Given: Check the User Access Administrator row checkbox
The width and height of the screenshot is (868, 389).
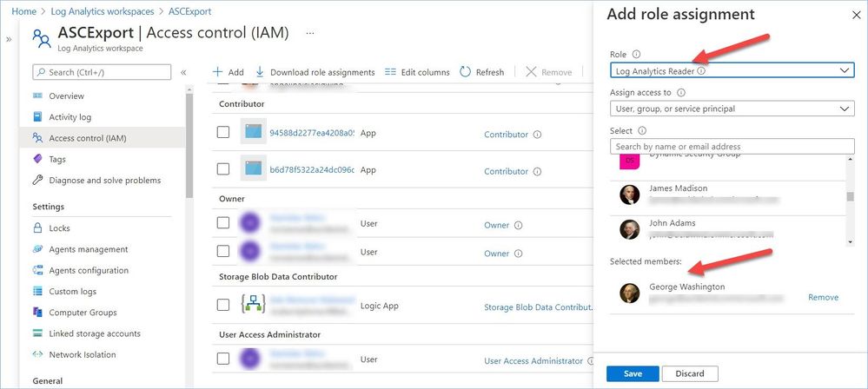Looking at the screenshot, I should point(223,358).
